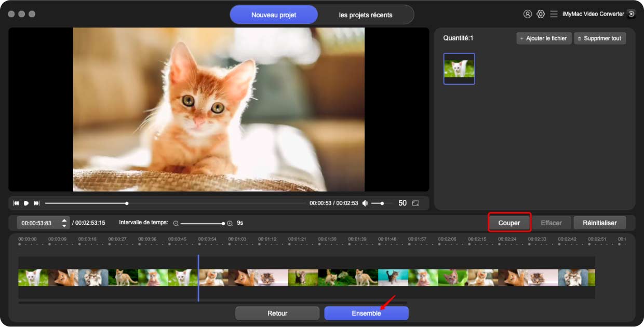Click the / 00:02:53:15 total duration text
The width and height of the screenshot is (644, 327).
coord(89,223)
